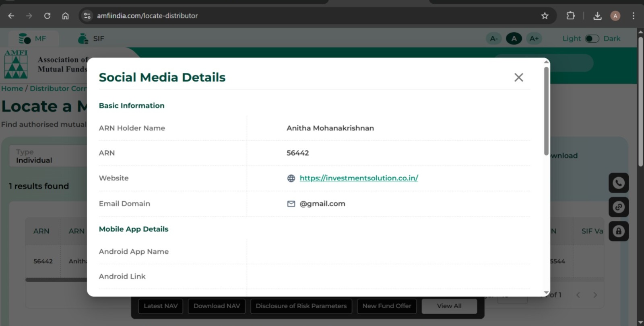This screenshot has height=326, width=644.
Task: Decrease font size with A- button
Action: [494, 39]
